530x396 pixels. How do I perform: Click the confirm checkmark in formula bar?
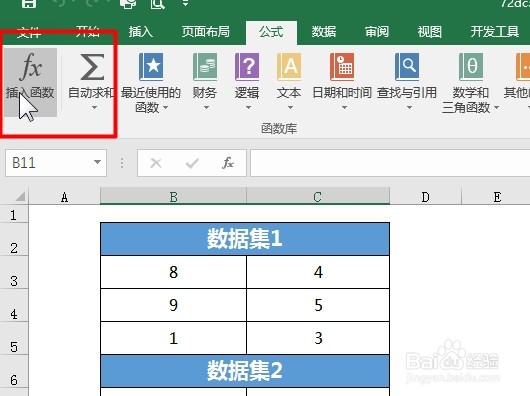point(192,163)
